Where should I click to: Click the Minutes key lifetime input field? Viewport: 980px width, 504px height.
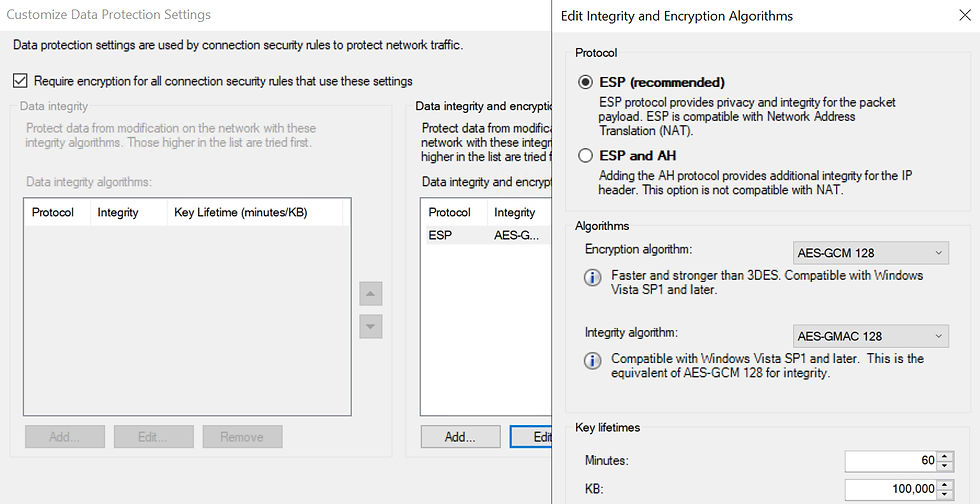pos(890,461)
